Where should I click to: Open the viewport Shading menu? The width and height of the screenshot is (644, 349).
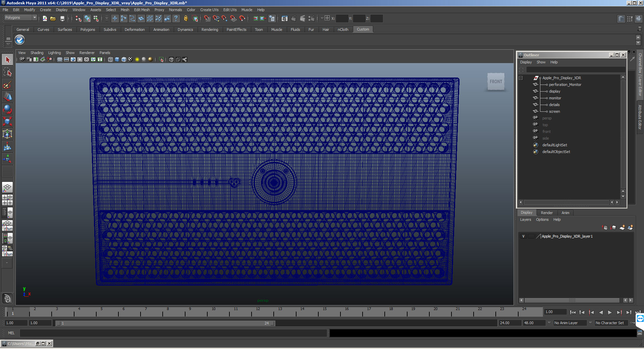[37, 53]
